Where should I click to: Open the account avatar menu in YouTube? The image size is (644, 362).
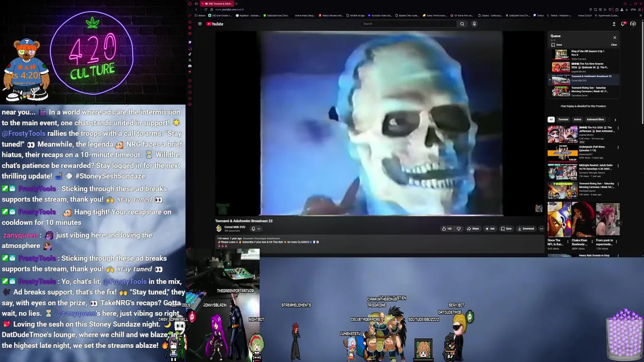tap(633, 24)
